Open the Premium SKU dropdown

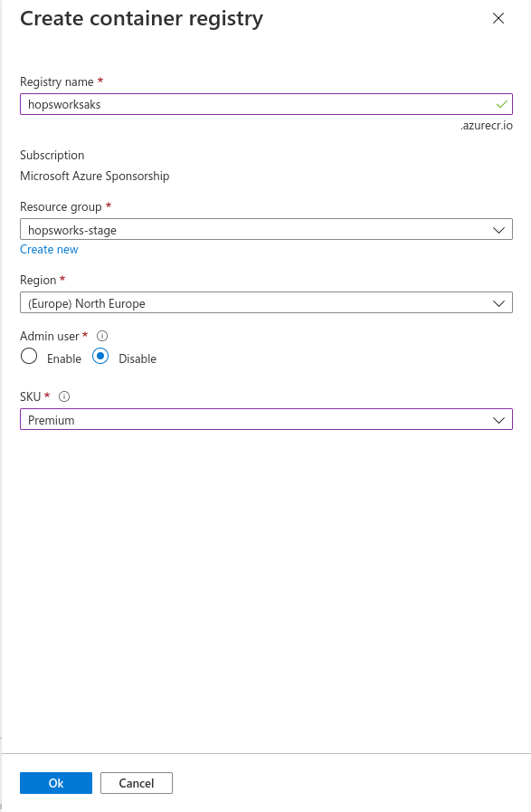pyautogui.click(x=266, y=419)
